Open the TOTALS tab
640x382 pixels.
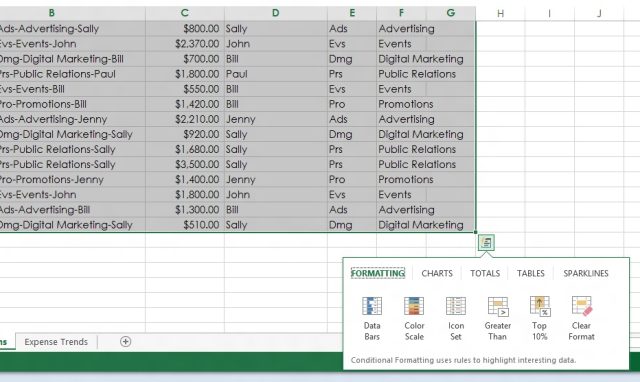pyautogui.click(x=485, y=273)
